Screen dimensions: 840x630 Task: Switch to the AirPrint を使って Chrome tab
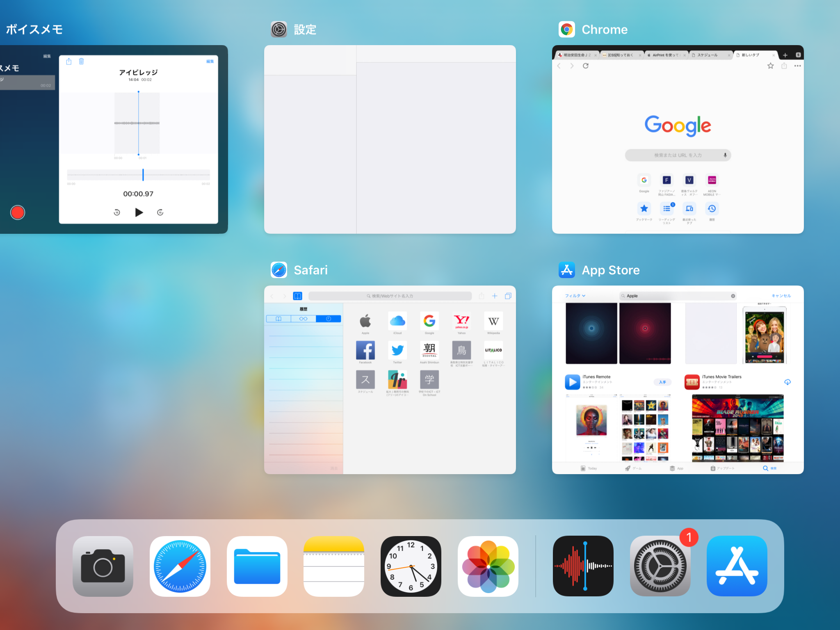click(666, 55)
